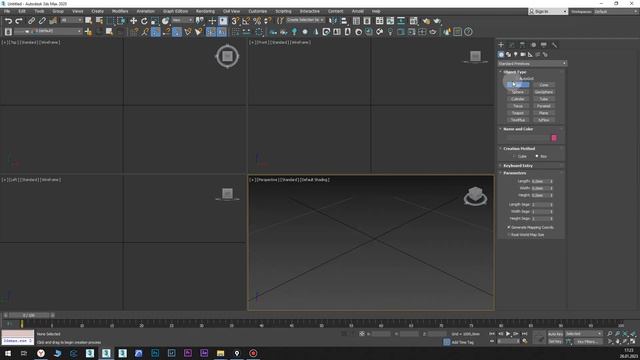Click the help question-mark icon in the toolbar
Screen dimensions: 640x360
pos(469,31)
